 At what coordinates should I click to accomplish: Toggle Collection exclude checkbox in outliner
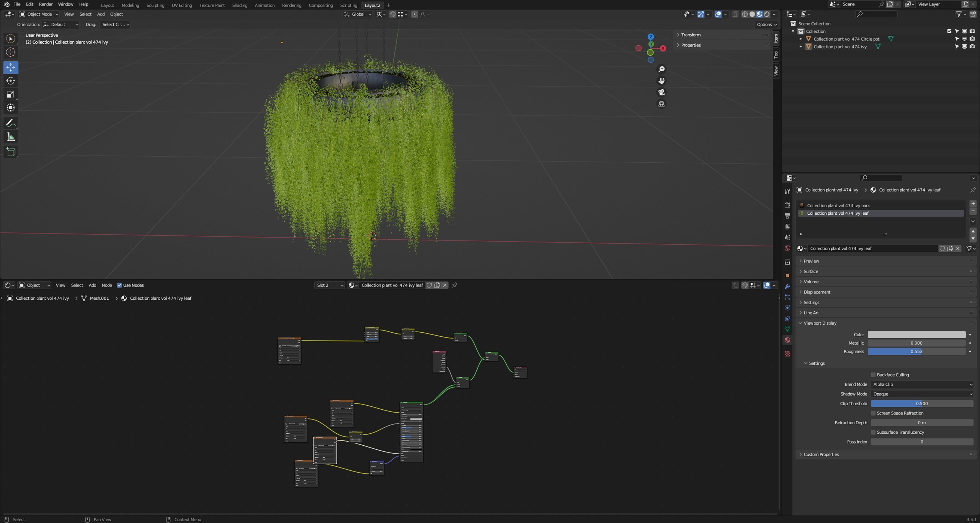[x=949, y=31]
